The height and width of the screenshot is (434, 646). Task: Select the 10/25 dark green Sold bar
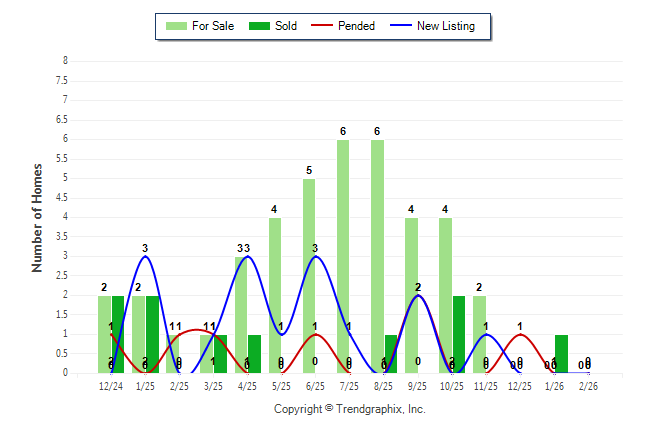point(459,334)
